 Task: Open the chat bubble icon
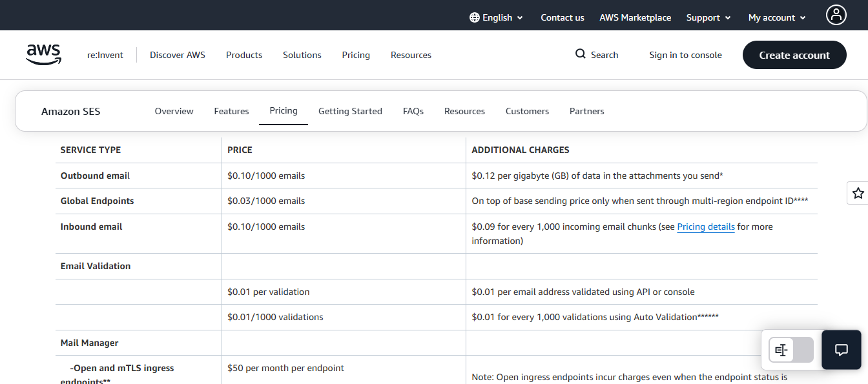842,350
